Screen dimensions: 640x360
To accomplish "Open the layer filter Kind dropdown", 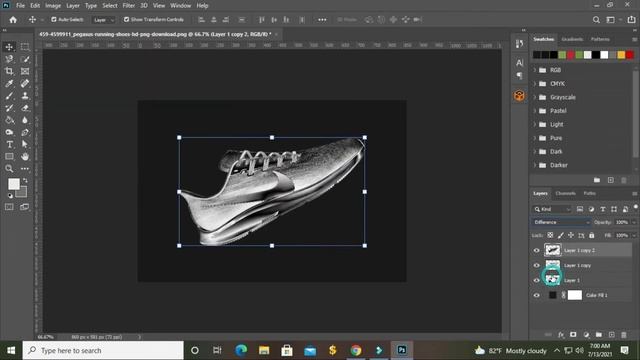I will (x=552, y=209).
